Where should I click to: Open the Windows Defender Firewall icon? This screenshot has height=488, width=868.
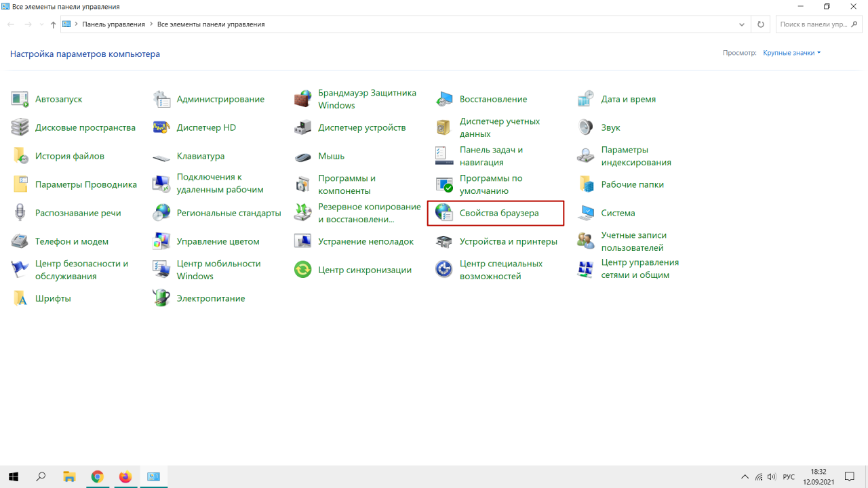click(x=302, y=99)
